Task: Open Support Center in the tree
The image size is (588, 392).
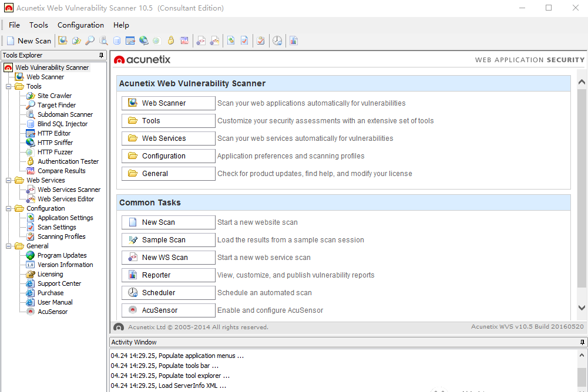Action: (x=59, y=283)
